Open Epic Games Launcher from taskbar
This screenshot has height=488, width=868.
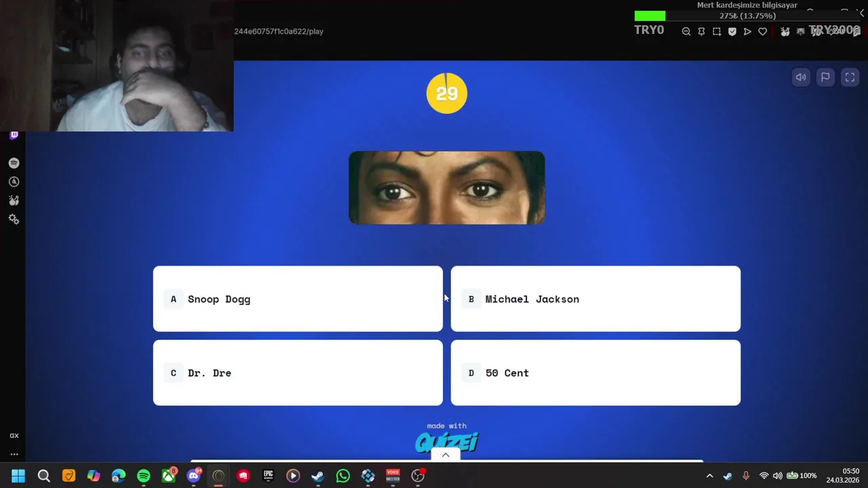(268, 476)
